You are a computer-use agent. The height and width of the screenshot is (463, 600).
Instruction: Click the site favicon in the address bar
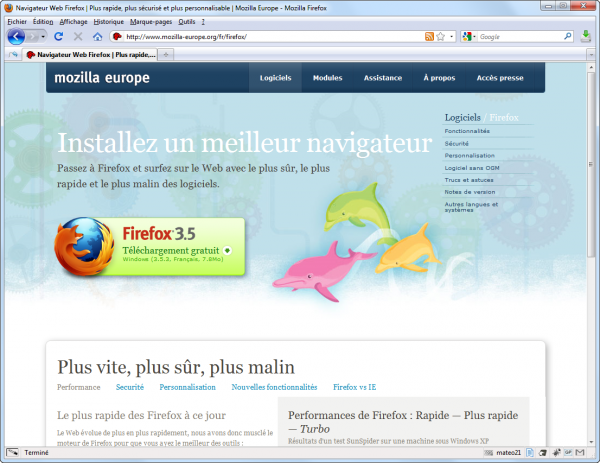point(117,36)
